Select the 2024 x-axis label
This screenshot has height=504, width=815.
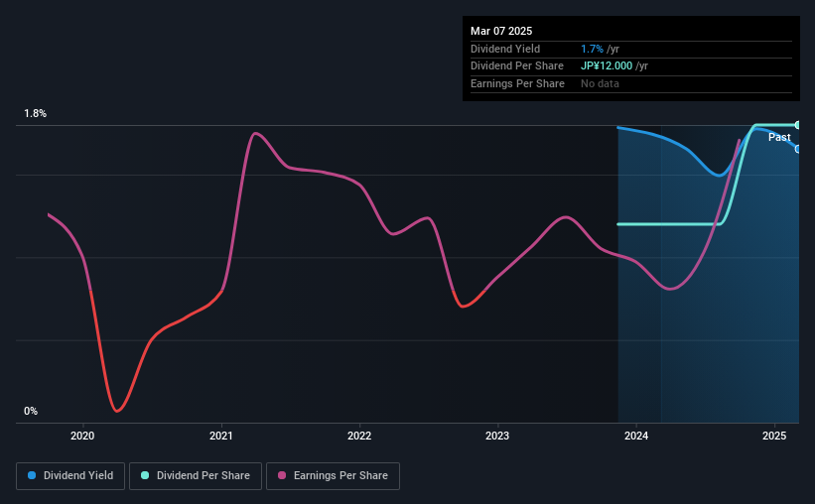point(636,436)
